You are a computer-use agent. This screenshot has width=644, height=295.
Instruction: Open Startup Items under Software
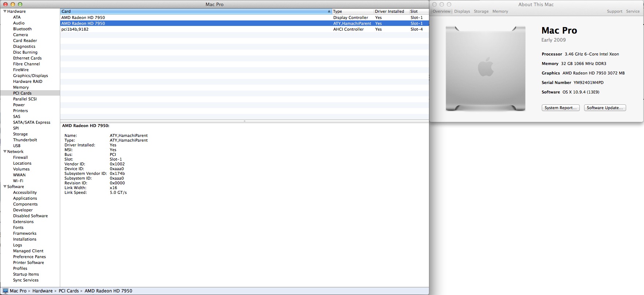26,274
